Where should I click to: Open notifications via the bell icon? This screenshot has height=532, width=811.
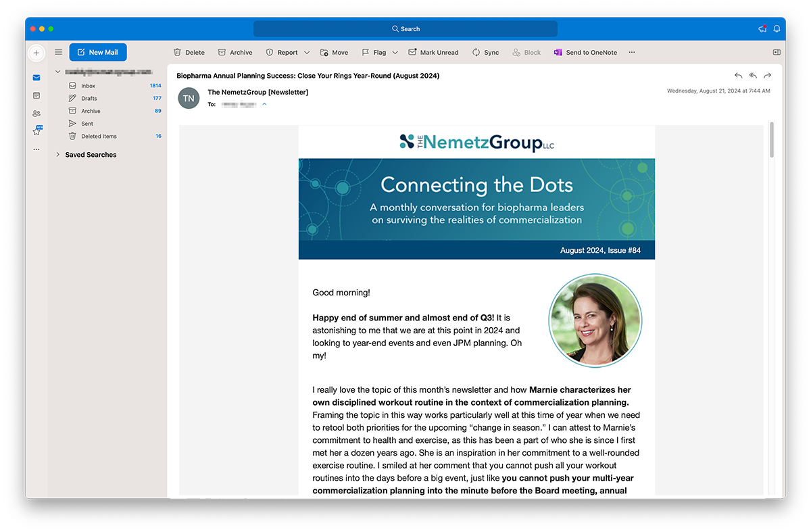point(777,28)
